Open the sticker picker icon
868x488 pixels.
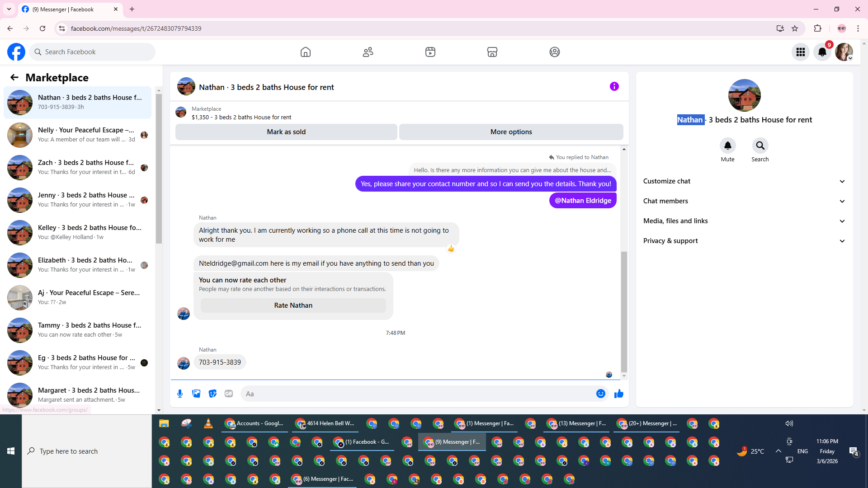click(x=212, y=394)
